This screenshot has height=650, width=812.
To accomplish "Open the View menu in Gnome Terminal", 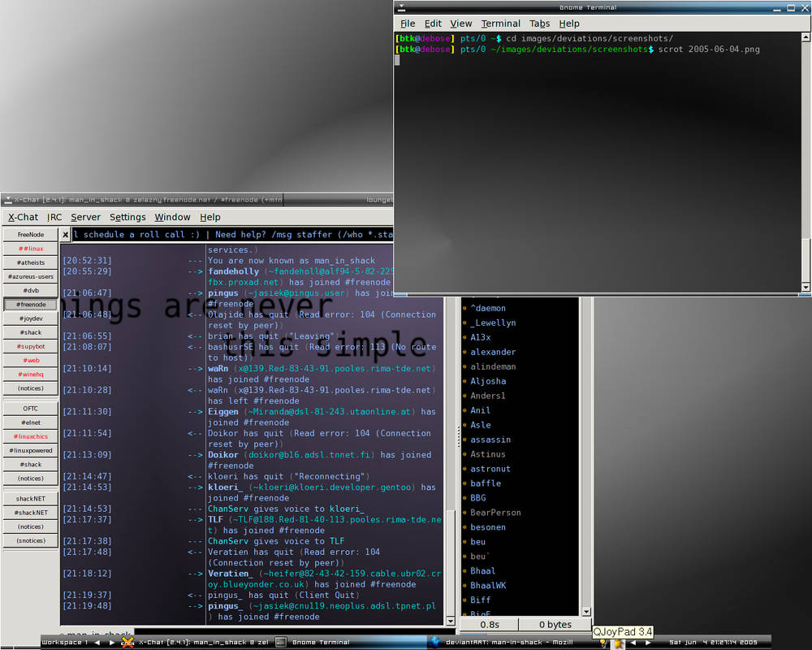I will [x=461, y=24].
